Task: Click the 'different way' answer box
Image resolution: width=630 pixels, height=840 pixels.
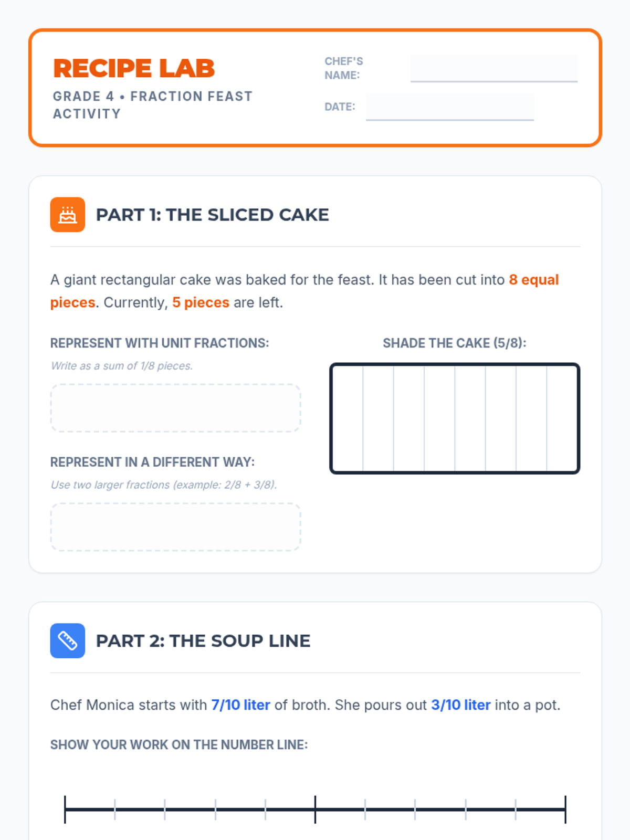Action: 175,527
